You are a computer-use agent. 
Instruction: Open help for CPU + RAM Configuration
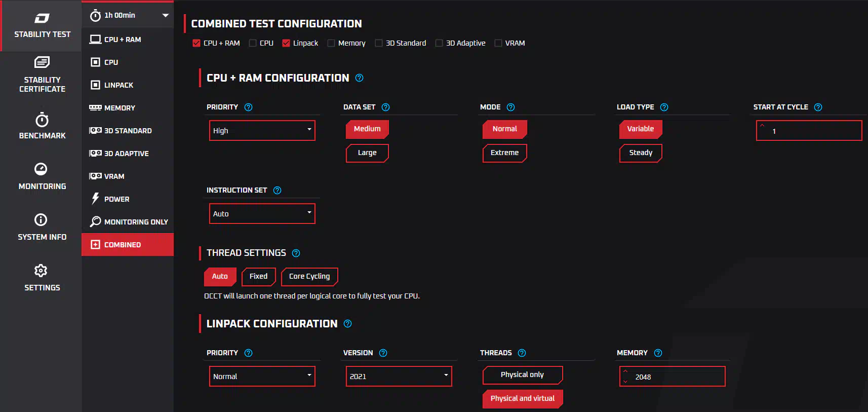pyautogui.click(x=360, y=78)
